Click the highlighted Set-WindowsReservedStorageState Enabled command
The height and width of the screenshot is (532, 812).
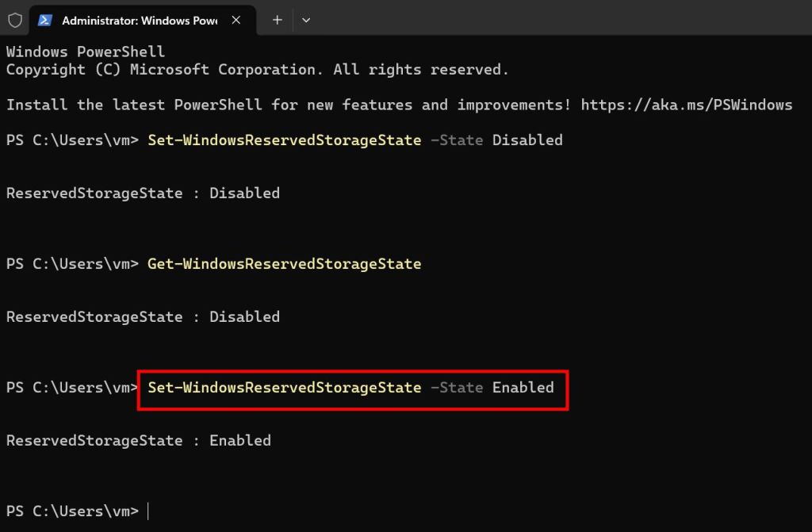[351, 388]
